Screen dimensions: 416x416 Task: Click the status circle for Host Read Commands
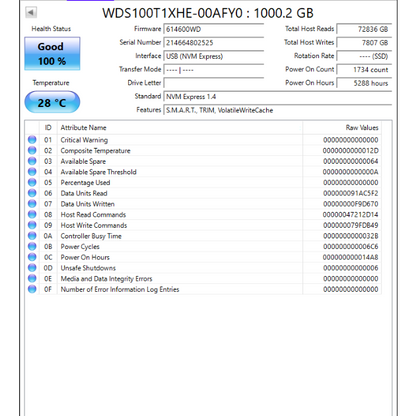[x=32, y=214]
